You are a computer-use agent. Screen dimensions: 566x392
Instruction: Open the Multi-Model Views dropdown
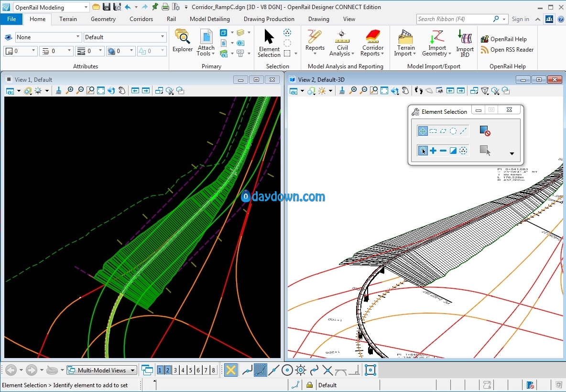(x=102, y=370)
